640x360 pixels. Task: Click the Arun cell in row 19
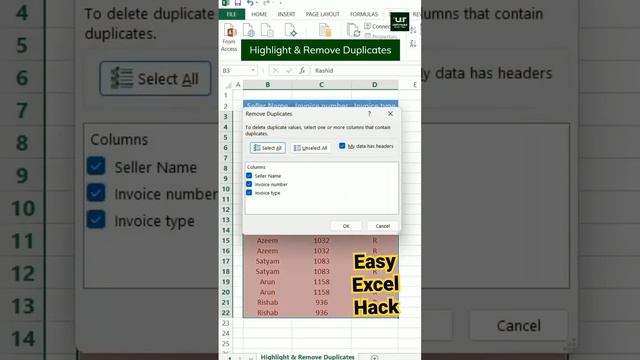(267, 282)
